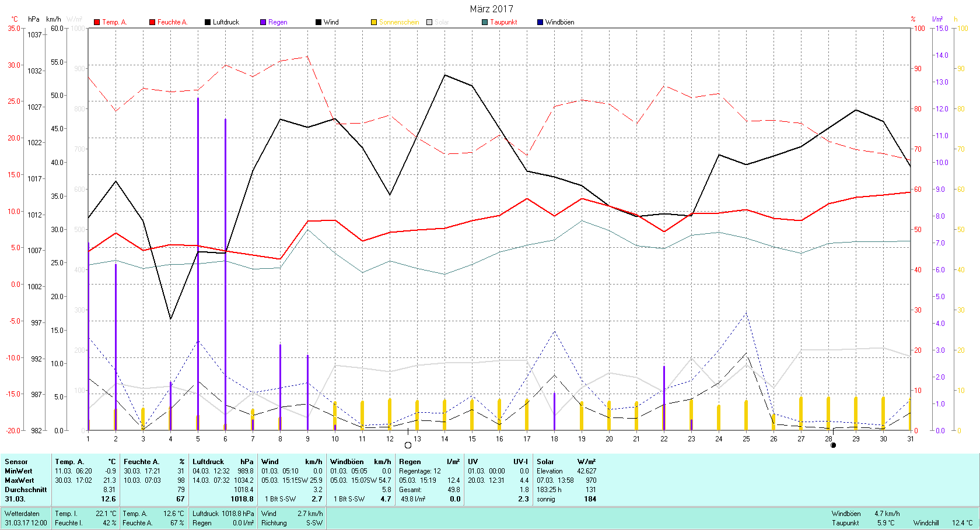Select the Durchschnitt row label

(26, 490)
